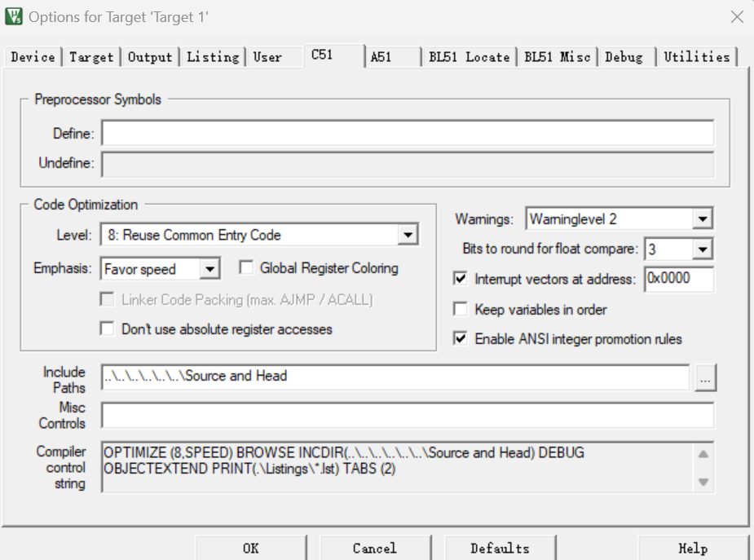This screenshot has width=754, height=560.
Task: Switch to the Debug tab
Action: click(x=627, y=57)
